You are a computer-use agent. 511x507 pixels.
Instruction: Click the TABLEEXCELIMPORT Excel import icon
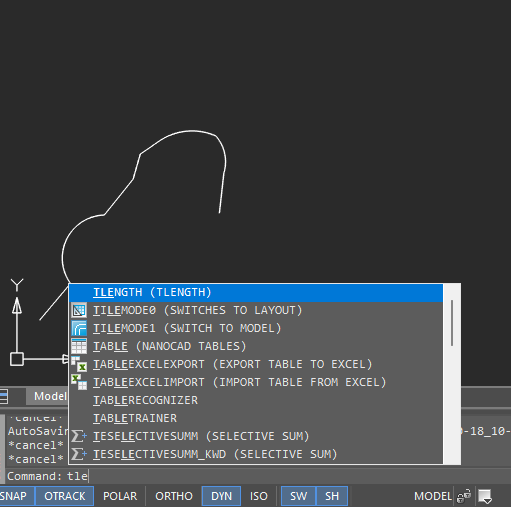click(79, 382)
